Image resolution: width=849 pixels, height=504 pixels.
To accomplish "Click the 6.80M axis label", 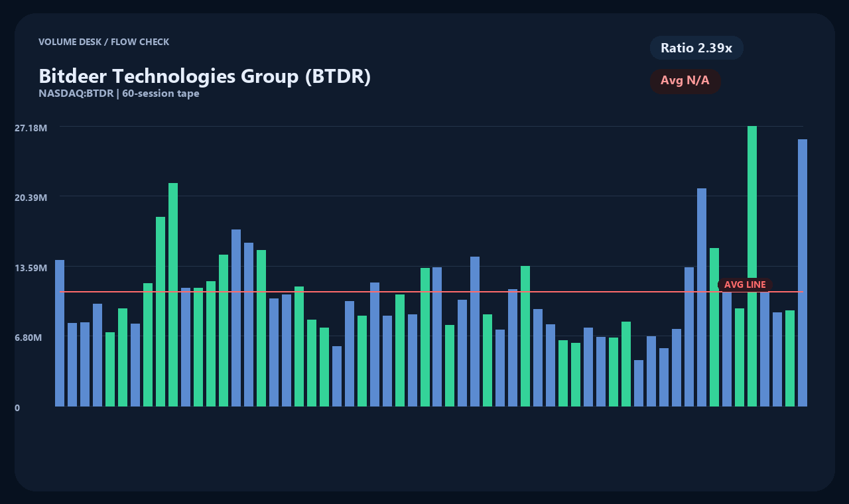I will tap(29, 338).
